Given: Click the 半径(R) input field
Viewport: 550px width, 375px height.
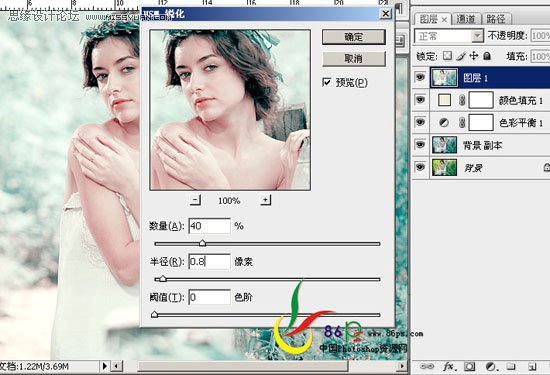Looking at the screenshot, I should tap(209, 262).
